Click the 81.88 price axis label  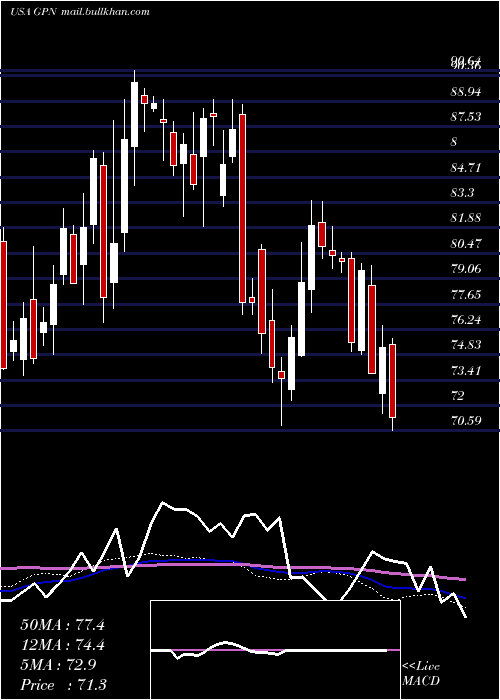(x=466, y=218)
